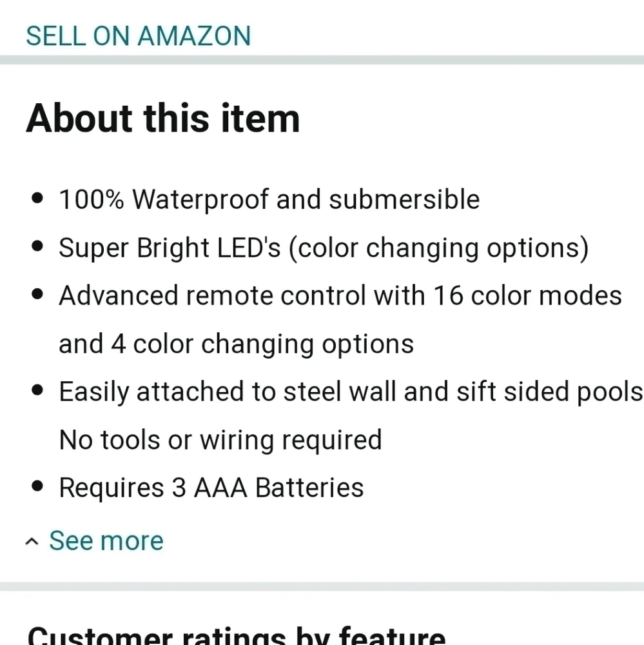Select Advanced remote control with 16 color modes
This screenshot has width=644, height=645.
(x=340, y=295)
